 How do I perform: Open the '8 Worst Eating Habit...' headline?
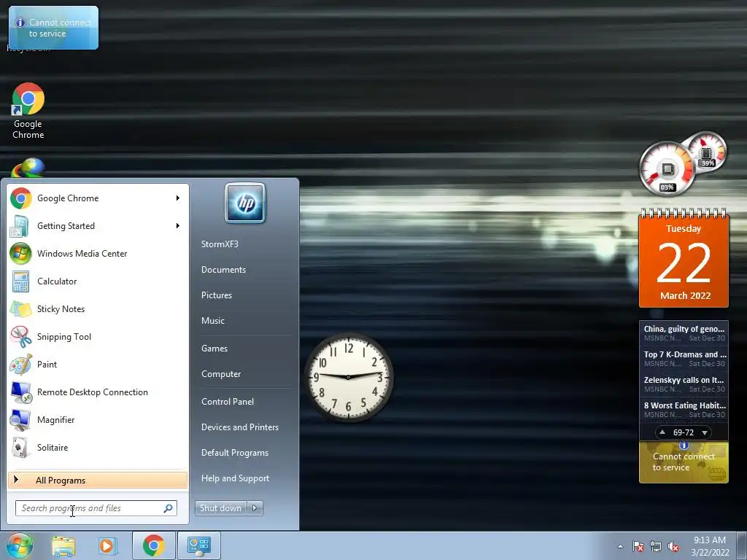pyautogui.click(x=684, y=410)
